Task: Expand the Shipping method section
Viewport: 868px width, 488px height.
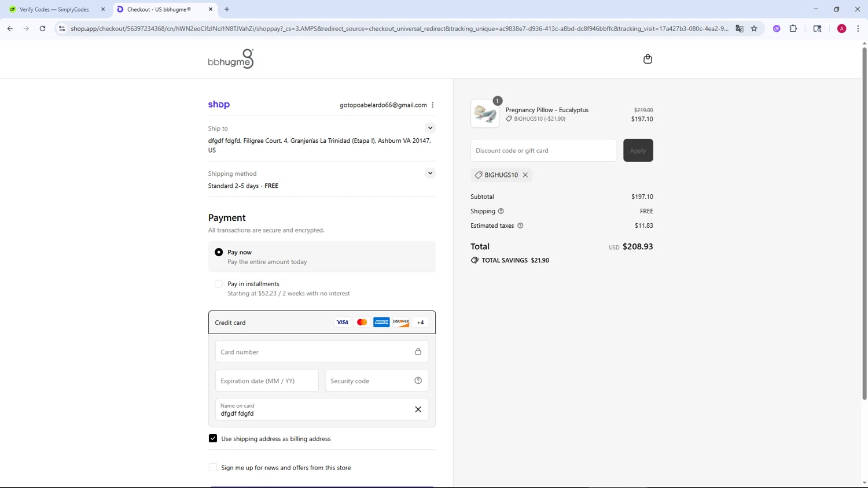Action: [430, 173]
